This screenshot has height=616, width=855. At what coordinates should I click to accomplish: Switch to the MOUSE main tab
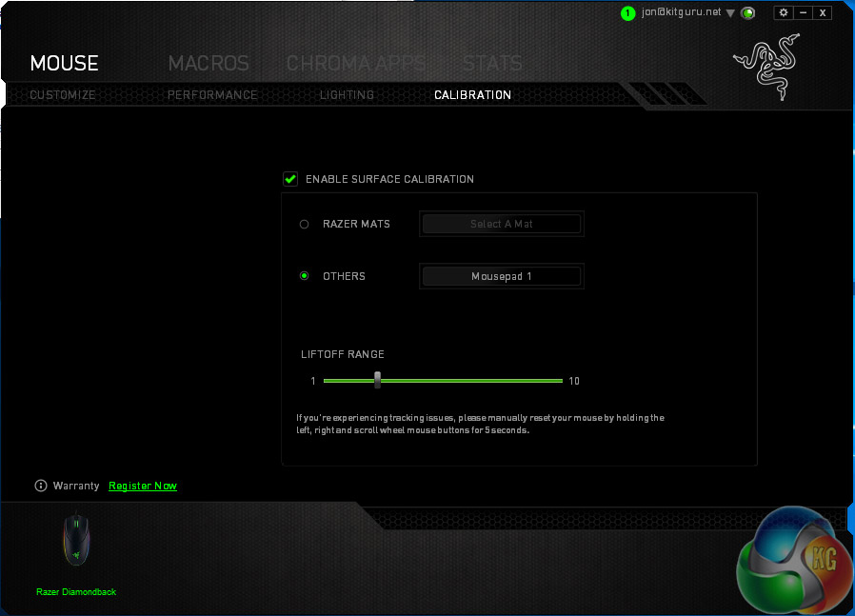65,63
